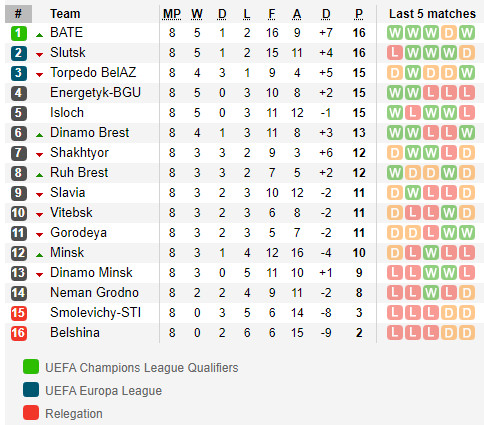Click the green up arrow beside Minsk
The width and height of the screenshot is (484, 425).
pos(39,255)
